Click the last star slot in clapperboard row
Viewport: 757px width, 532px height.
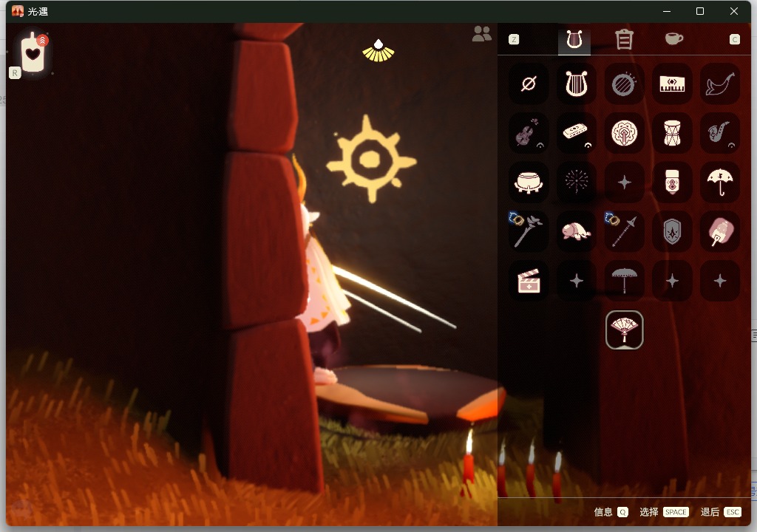pyautogui.click(x=720, y=281)
